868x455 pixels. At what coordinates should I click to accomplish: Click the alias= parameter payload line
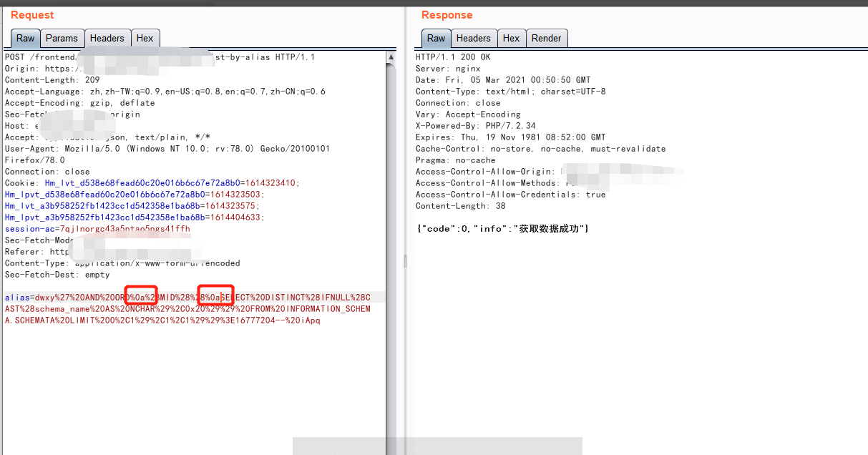click(x=187, y=298)
